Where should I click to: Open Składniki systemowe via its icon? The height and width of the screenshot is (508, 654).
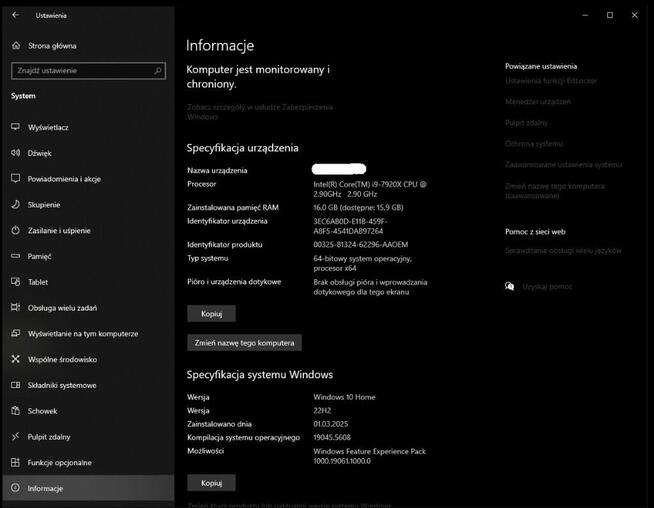click(x=15, y=385)
